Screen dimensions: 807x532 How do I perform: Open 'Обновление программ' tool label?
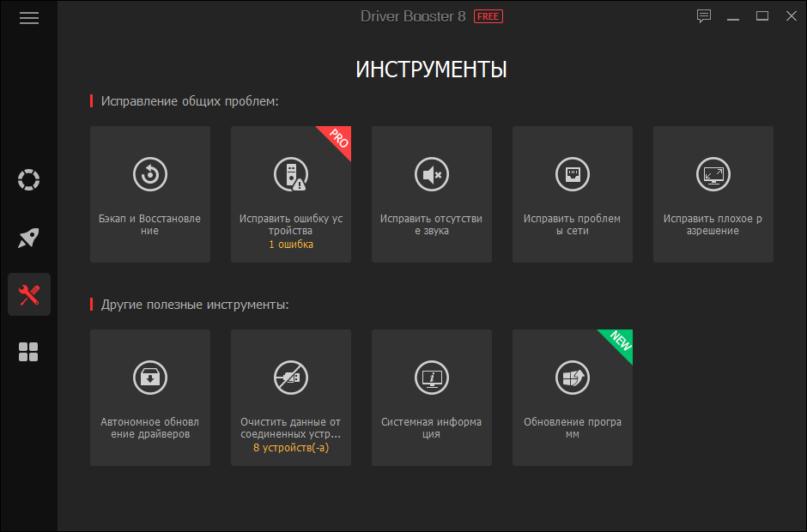[573, 428]
